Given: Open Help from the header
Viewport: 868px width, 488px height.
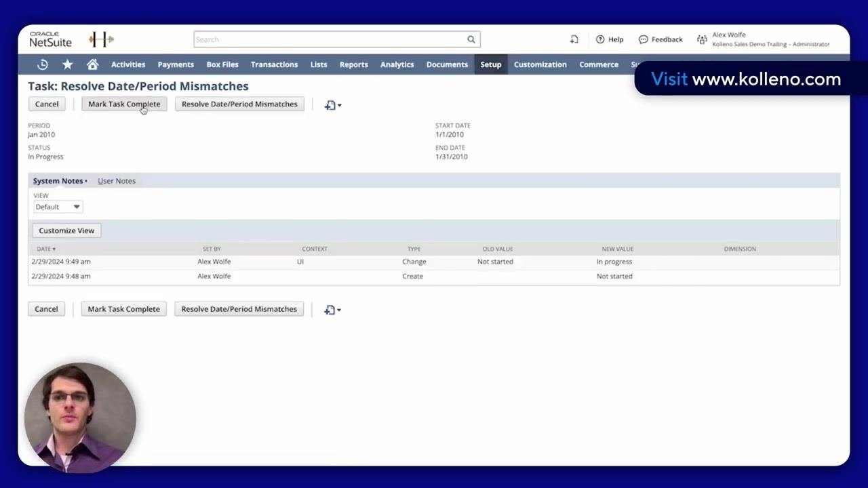Looking at the screenshot, I should tap(610, 39).
